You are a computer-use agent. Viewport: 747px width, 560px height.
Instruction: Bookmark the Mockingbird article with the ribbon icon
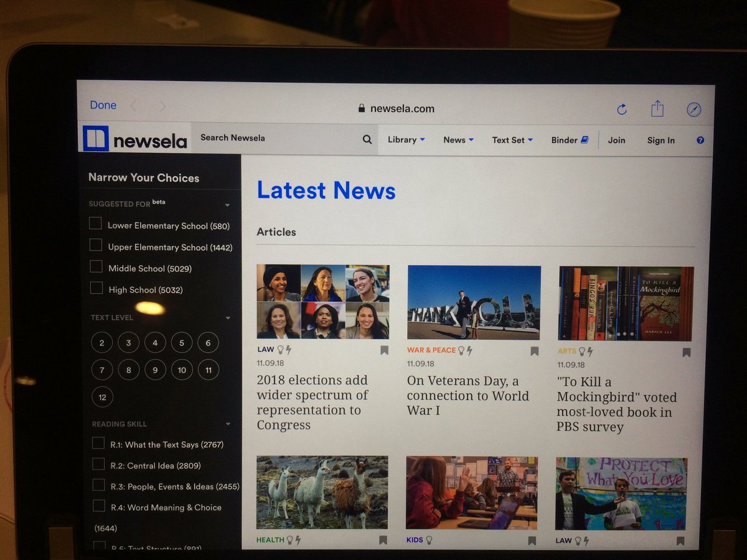coord(686,352)
